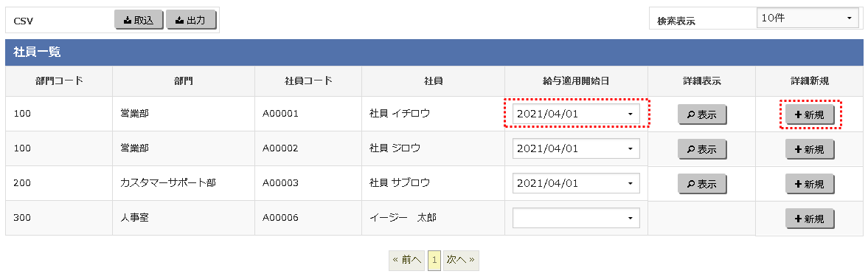Go to previous page with « 前へ
Image resolution: width=868 pixels, height=274 pixels.
point(407,259)
